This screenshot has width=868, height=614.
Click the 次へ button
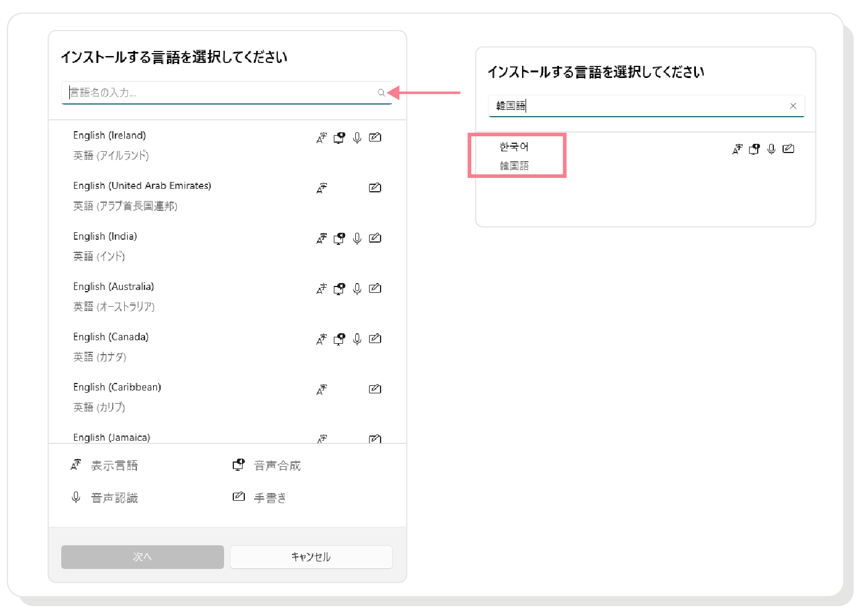[142, 557]
